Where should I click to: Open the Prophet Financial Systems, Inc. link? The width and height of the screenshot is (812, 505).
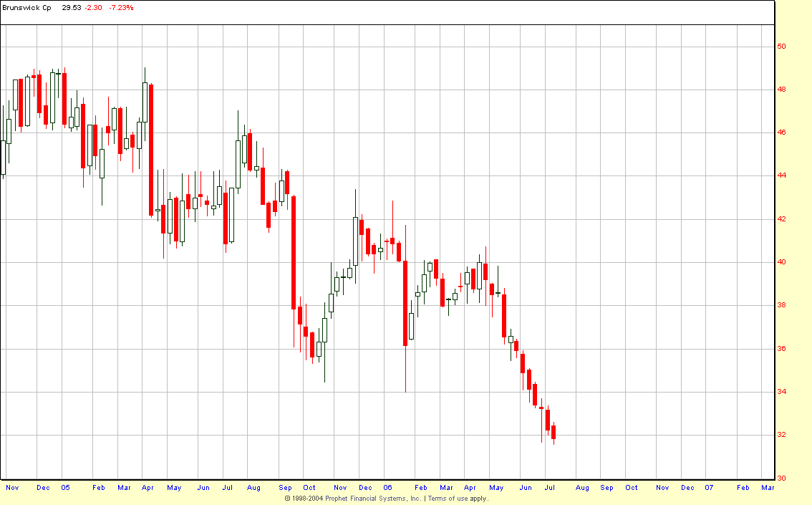tap(373, 499)
